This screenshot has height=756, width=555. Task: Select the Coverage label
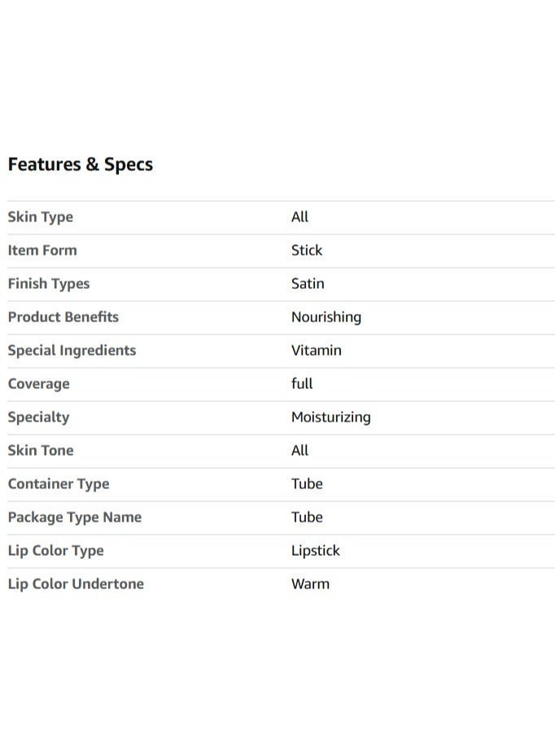[38, 384]
